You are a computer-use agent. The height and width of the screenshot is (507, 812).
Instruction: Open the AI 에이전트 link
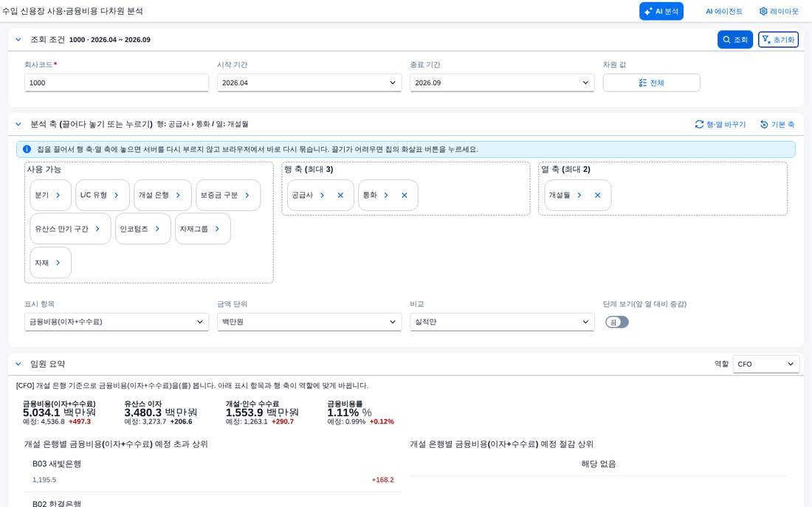click(724, 11)
